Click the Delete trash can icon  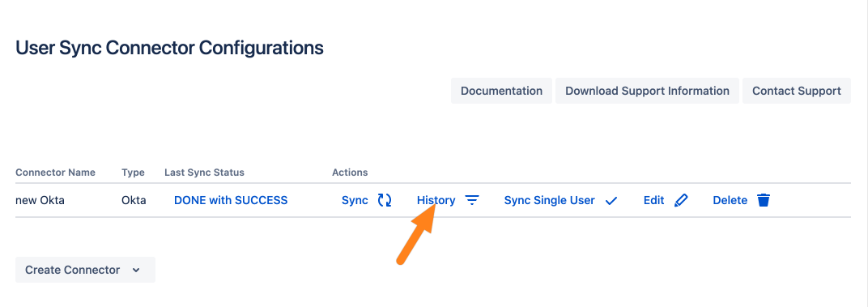764,200
